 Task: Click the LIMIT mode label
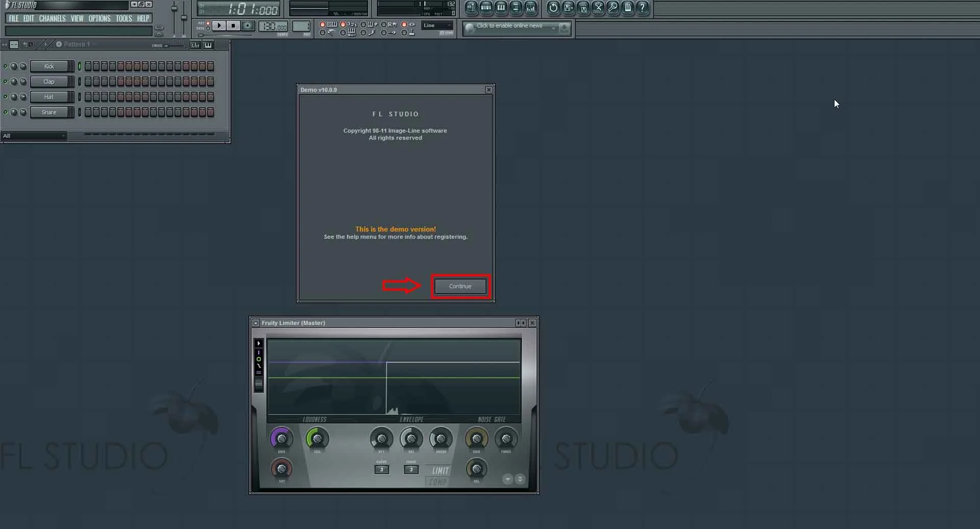click(440, 470)
